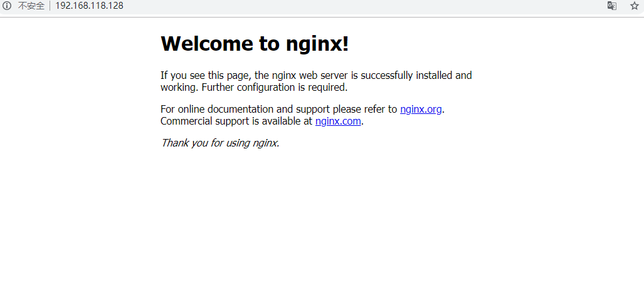Click the 192.168.118.128 address field
This screenshot has width=644, height=283.
tap(89, 6)
